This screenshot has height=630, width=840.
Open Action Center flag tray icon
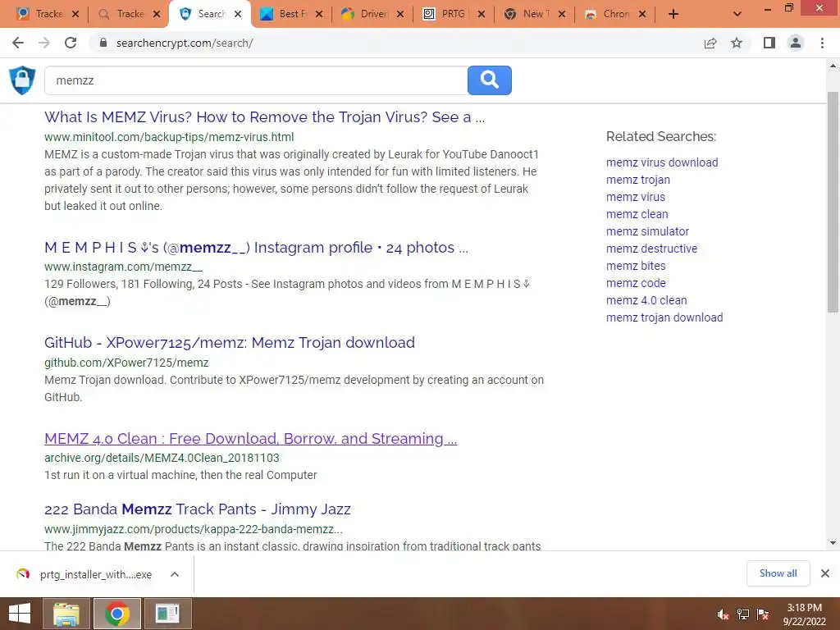pos(763,614)
